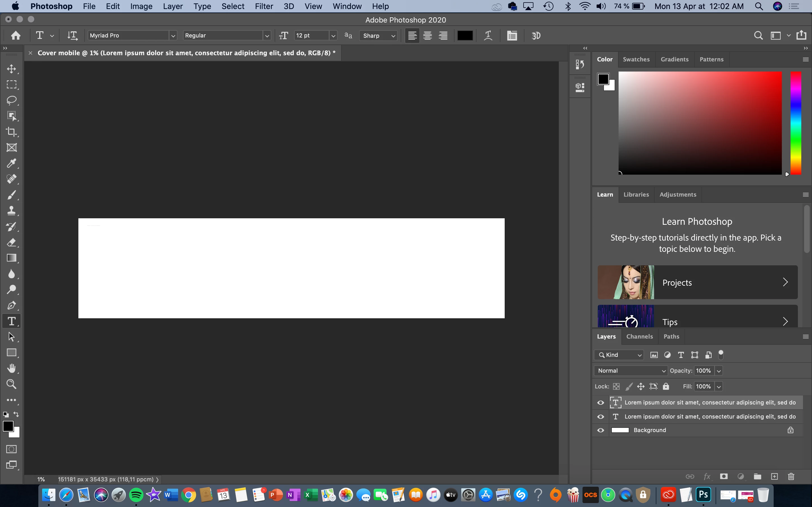Click the black text color swatch
Screen dimensions: 812x507
[x=465, y=35]
